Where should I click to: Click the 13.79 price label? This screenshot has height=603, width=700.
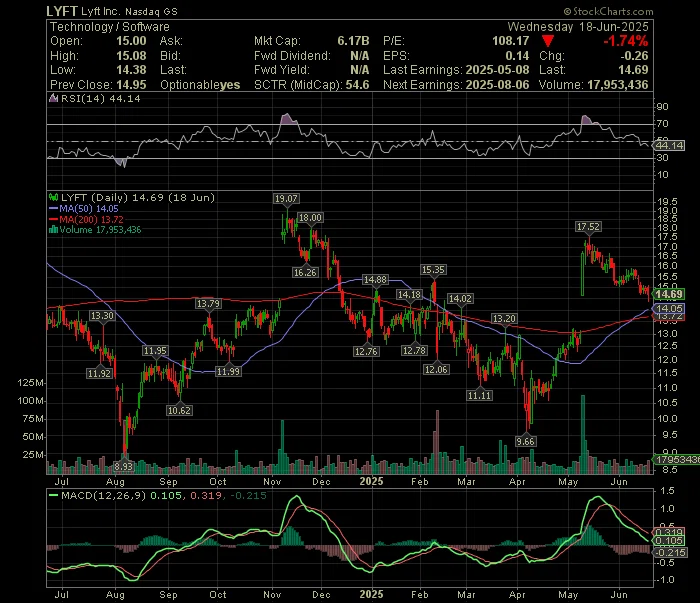pos(208,304)
